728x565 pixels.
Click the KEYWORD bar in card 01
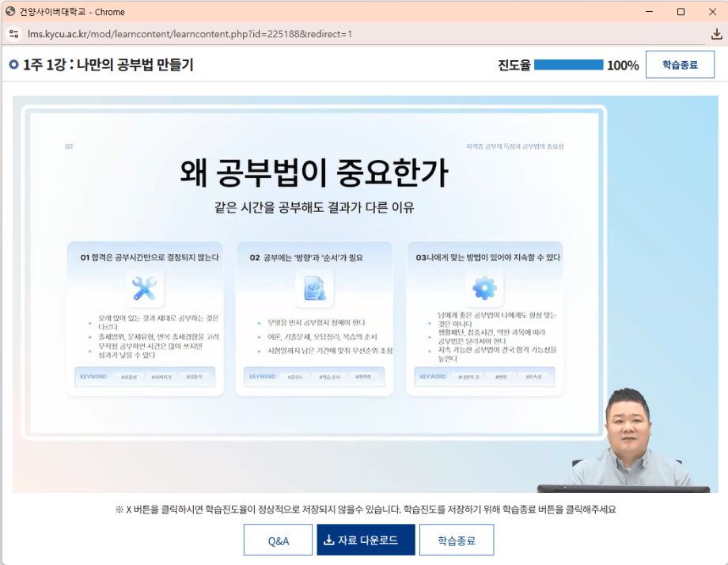tap(145, 377)
